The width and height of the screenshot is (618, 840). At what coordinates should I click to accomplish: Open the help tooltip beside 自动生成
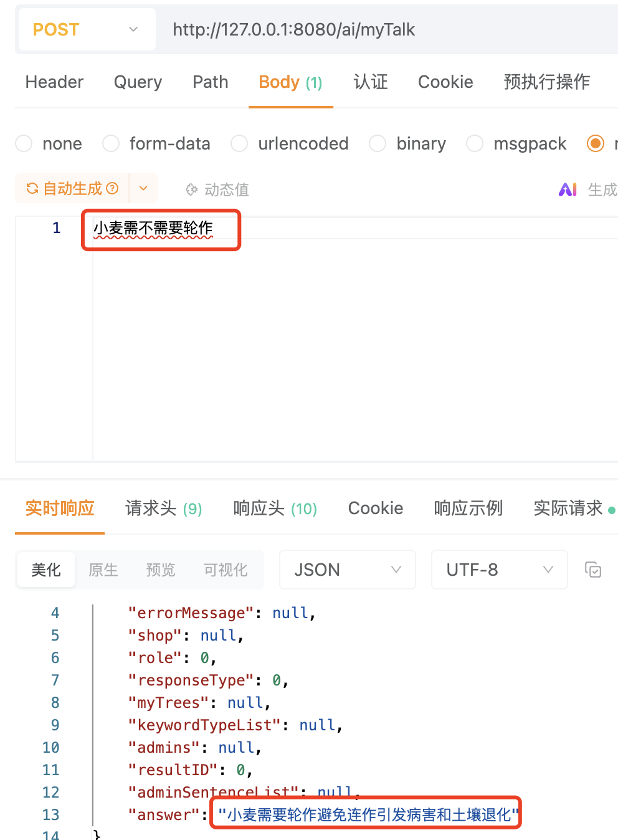click(112, 188)
